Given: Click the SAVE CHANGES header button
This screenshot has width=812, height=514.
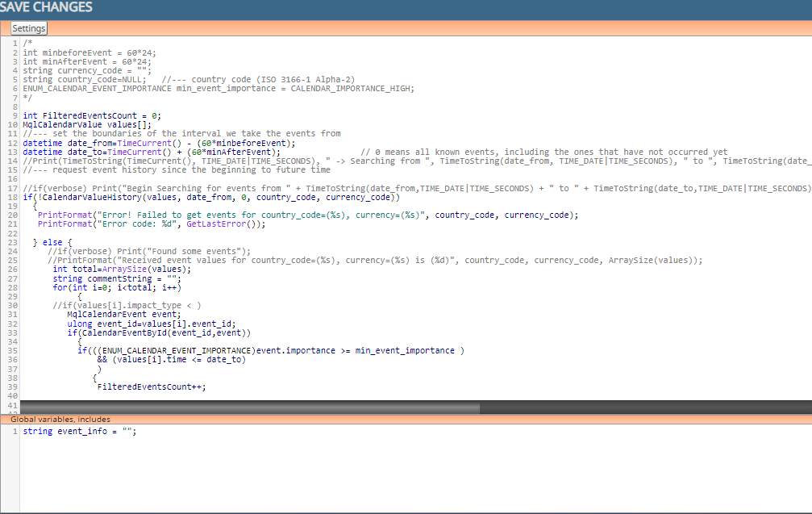Looking at the screenshot, I should point(46,7).
